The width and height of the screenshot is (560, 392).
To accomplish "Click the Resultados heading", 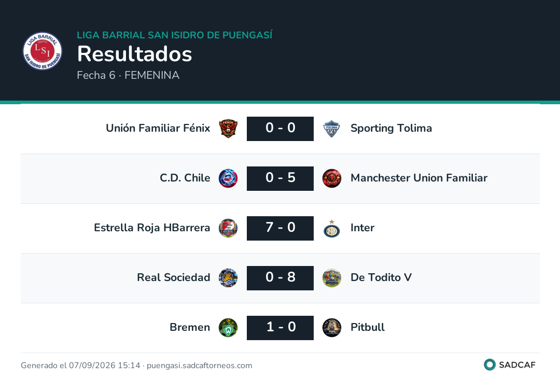I will click(x=135, y=54).
